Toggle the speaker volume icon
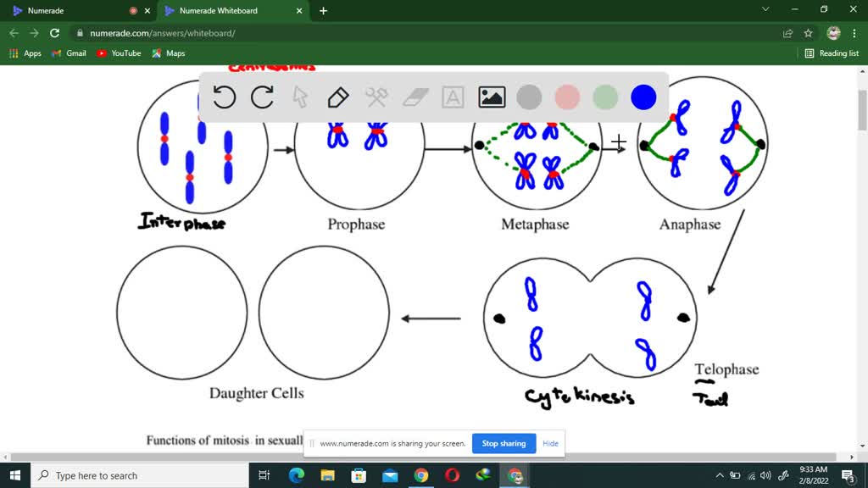868x488 pixels. [x=765, y=475]
